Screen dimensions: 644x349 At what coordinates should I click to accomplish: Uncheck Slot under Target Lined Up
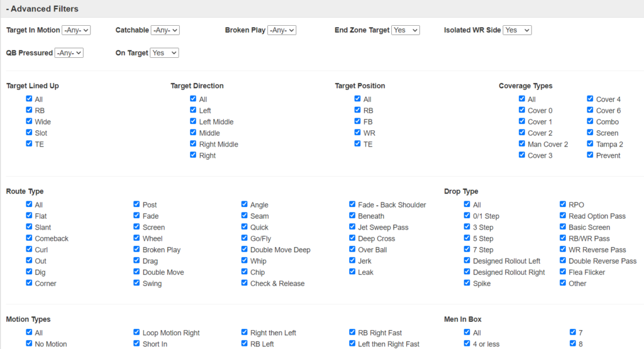30,133
